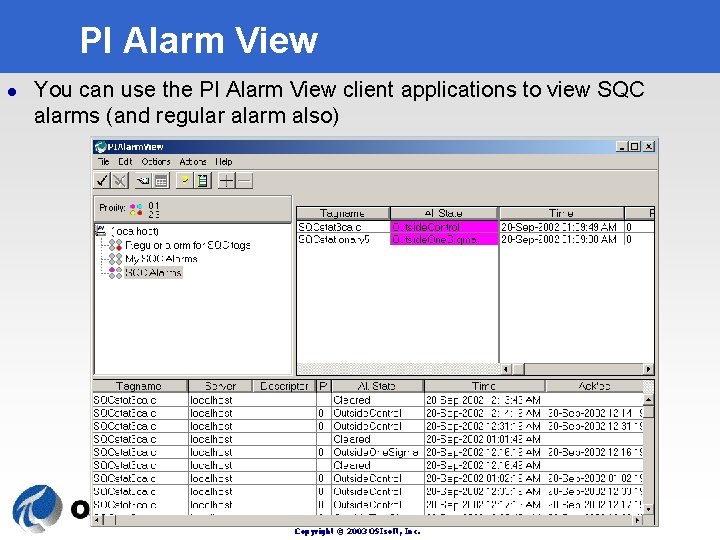Click the yellow note toolbar icon
The image size is (720, 540).
tap(185, 180)
